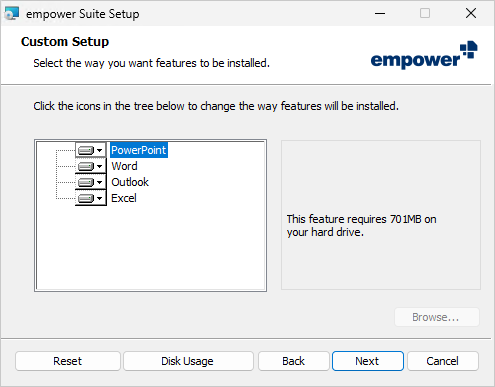Select the Excel feature label
This screenshot has width=495, height=387.
coord(124,198)
